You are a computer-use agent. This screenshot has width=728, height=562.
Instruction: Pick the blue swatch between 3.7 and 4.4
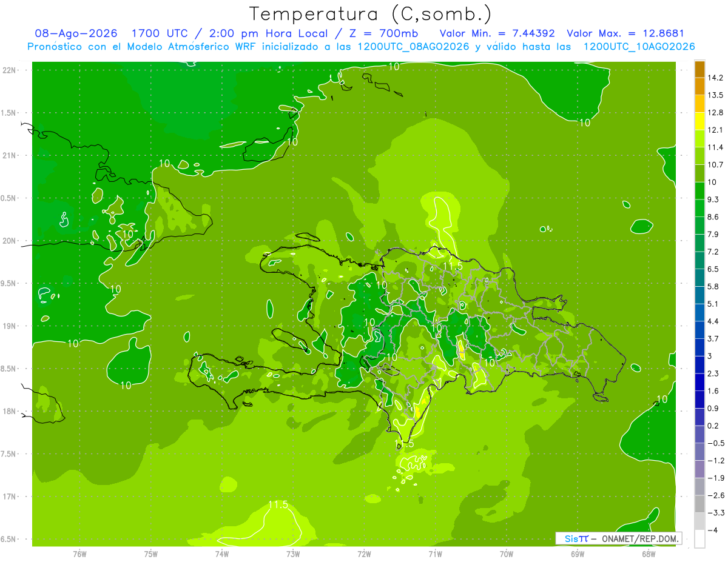699,330
